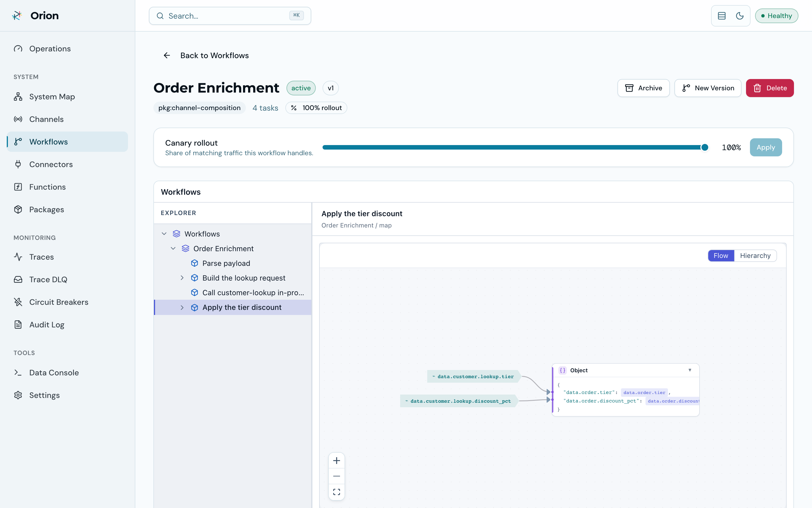Open Functions in the sidebar
812x508 pixels.
point(67,187)
